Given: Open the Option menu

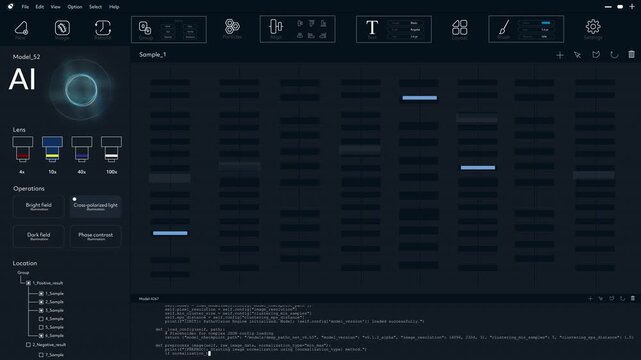Looking at the screenshot, I should coord(75,7).
